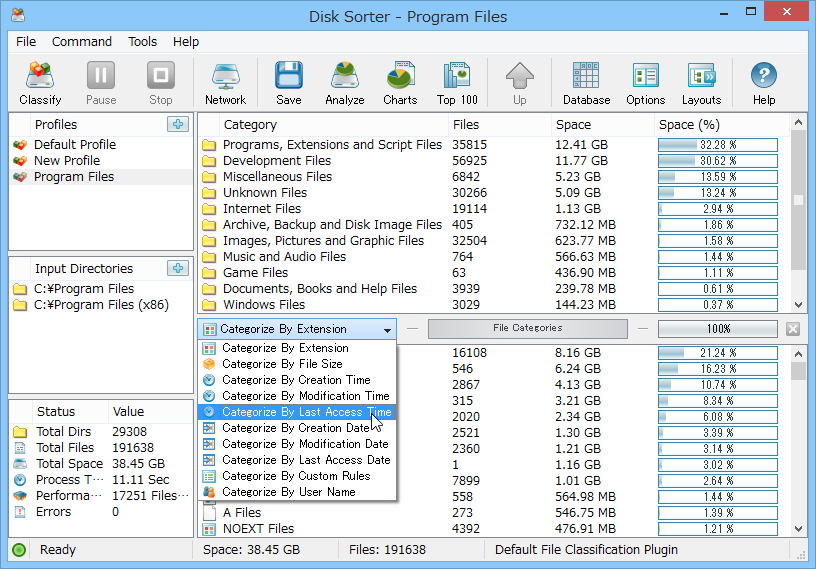Screen dimensions: 816x569
Task: Click the 32.28 % space bar
Action: pos(718,145)
